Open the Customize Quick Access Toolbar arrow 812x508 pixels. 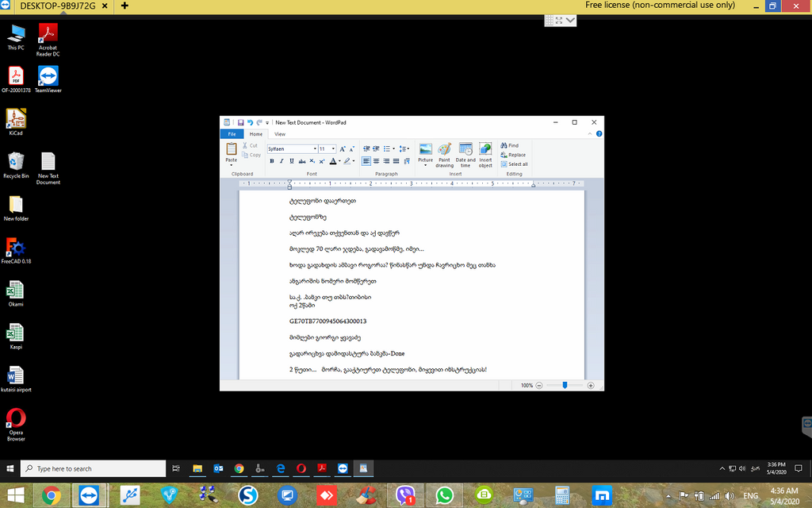(x=267, y=123)
